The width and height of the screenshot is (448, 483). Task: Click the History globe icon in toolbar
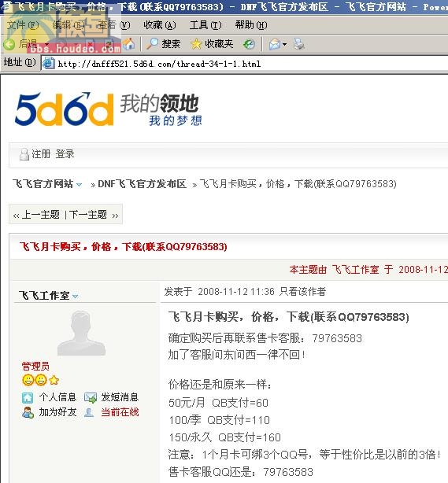tap(249, 44)
